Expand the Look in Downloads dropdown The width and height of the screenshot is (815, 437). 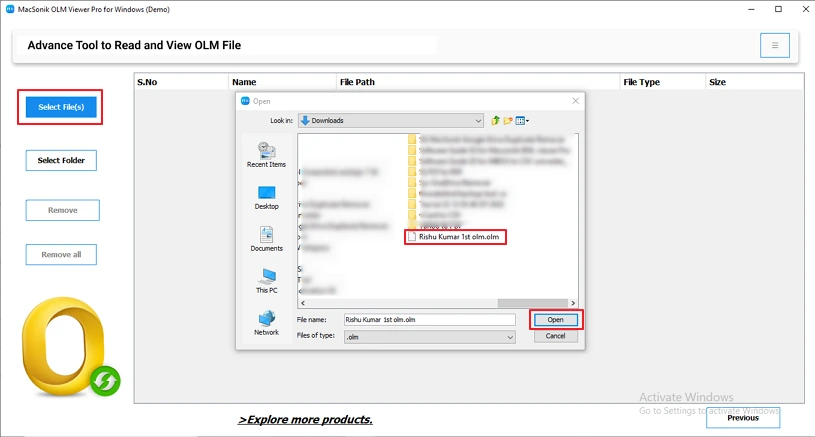point(391,121)
